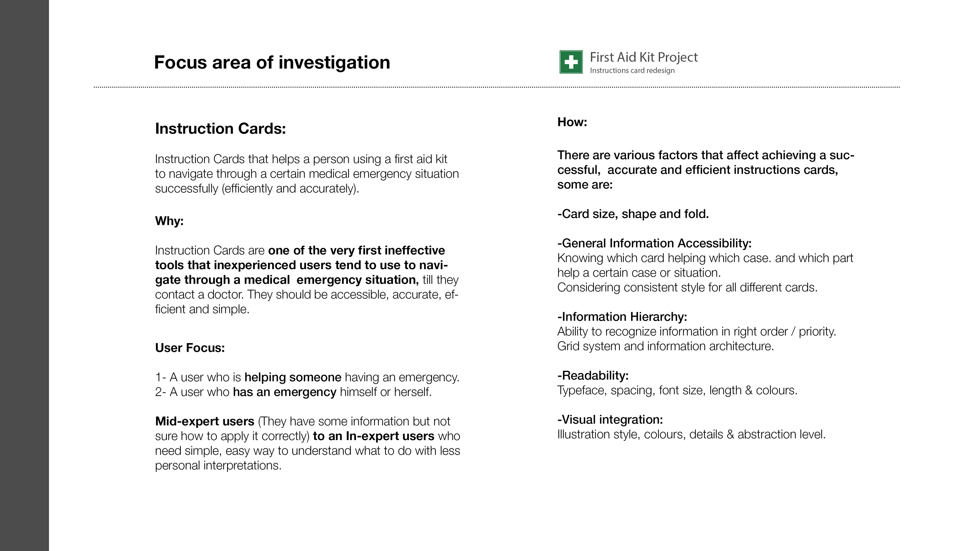This screenshot has height=551, width=980.
Task: Click the green first aid cross icon
Action: click(571, 62)
